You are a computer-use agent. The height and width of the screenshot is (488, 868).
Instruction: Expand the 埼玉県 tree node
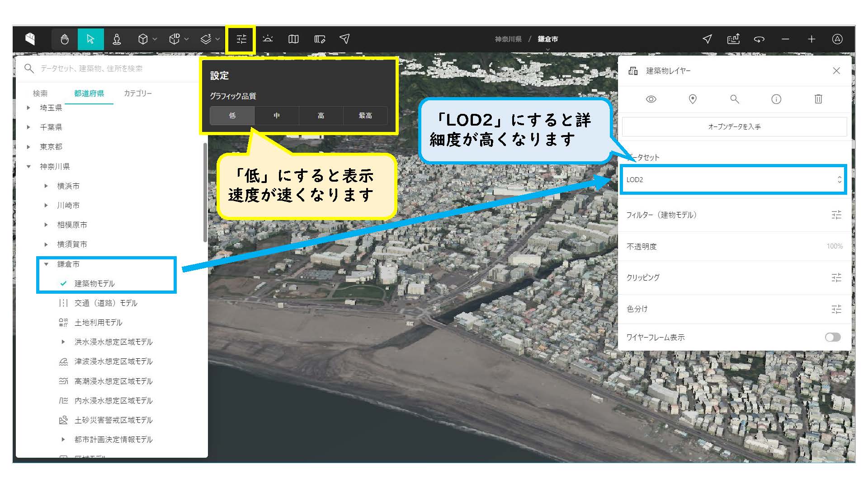click(x=28, y=108)
